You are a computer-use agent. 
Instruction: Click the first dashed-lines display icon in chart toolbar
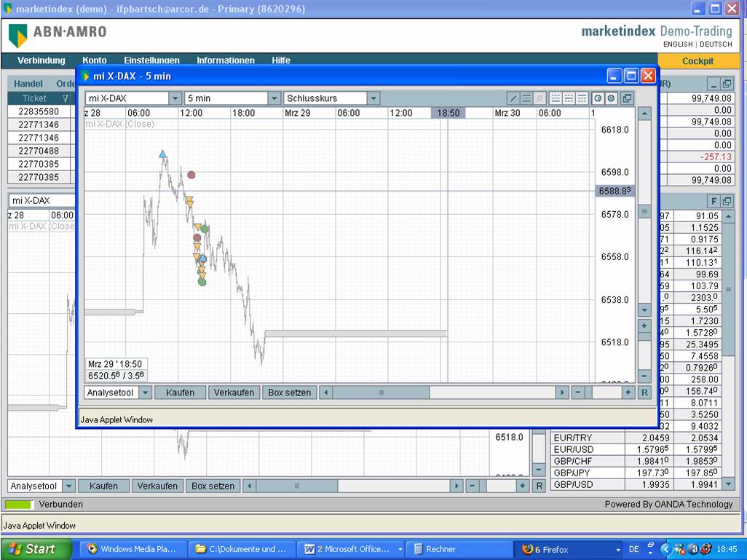click(x=555, y=98)
